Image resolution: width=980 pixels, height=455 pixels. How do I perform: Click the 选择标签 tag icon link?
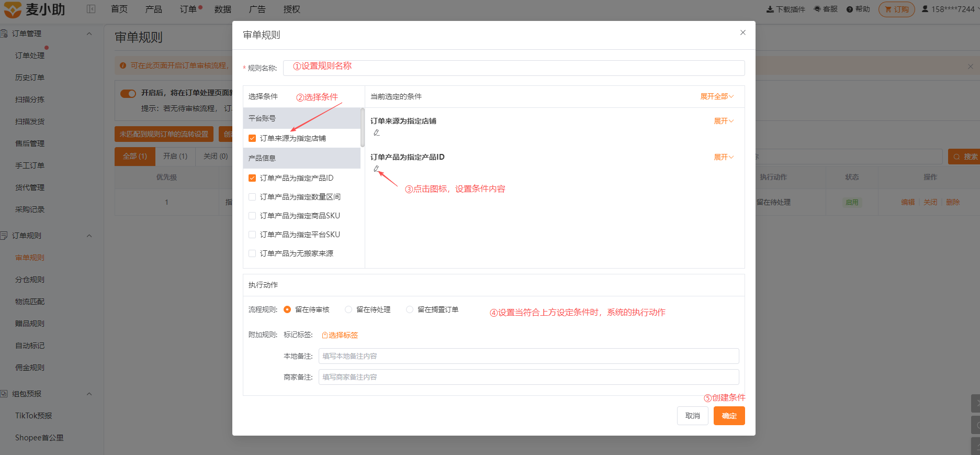tap(340, 335)
